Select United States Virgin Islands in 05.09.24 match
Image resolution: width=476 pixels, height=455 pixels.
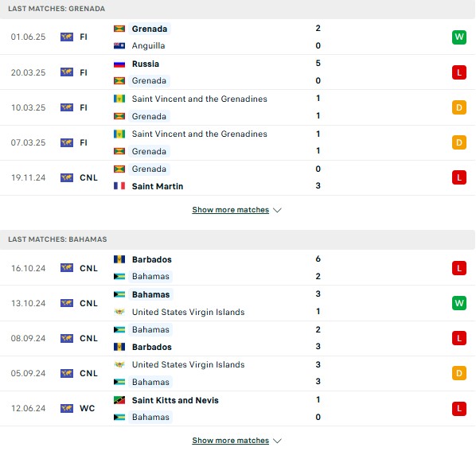(x=188, y=364)
